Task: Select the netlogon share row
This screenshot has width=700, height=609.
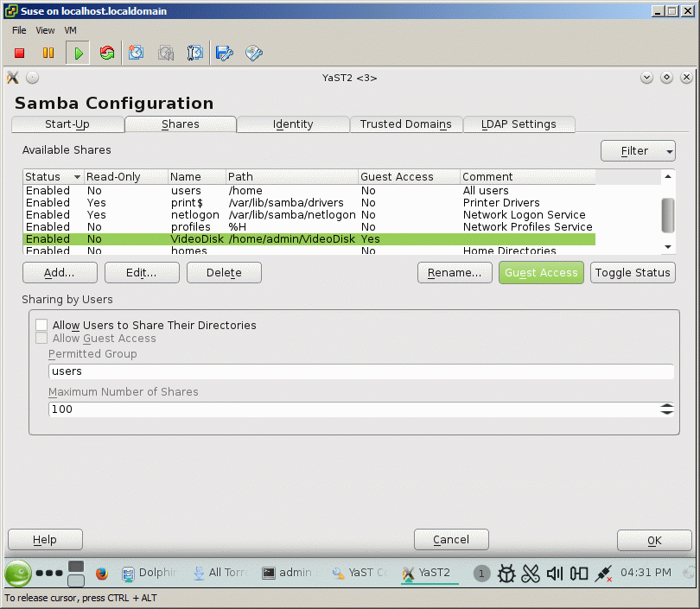Action: (309, 214)
